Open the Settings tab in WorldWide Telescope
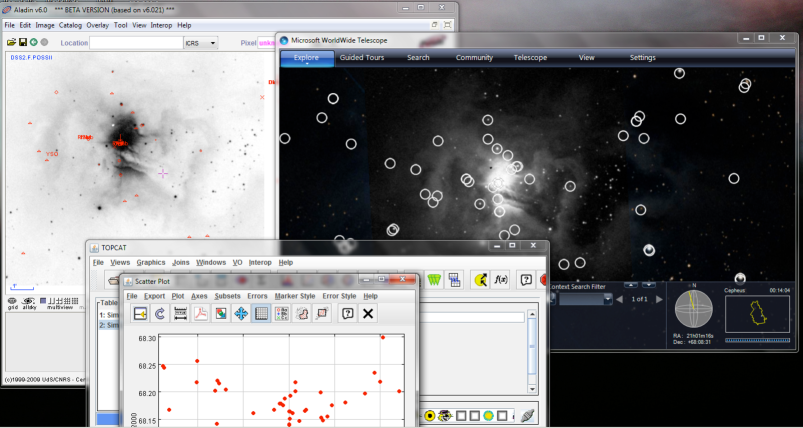803x428 pixels. point(642,58)
